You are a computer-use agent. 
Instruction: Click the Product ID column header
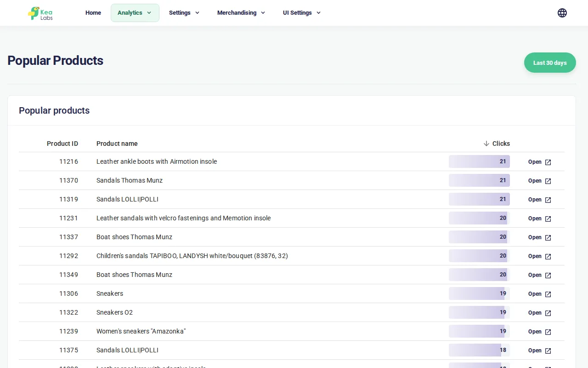62,144
